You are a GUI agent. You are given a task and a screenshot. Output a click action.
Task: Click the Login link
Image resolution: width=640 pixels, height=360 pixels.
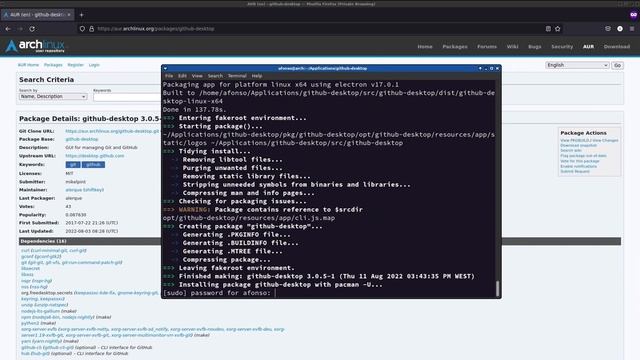point(94,65)
